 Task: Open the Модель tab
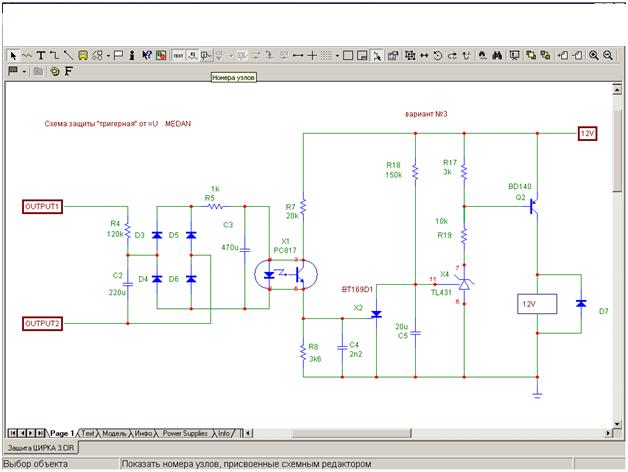114,433
